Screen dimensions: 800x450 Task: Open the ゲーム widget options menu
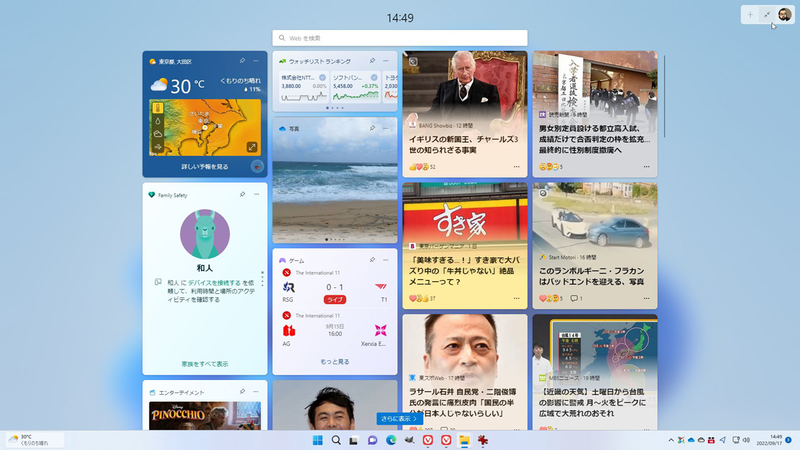pos(386,260)
